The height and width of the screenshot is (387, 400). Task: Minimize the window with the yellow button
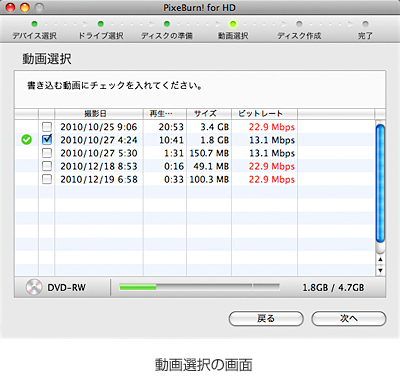[x=25, y=7]
